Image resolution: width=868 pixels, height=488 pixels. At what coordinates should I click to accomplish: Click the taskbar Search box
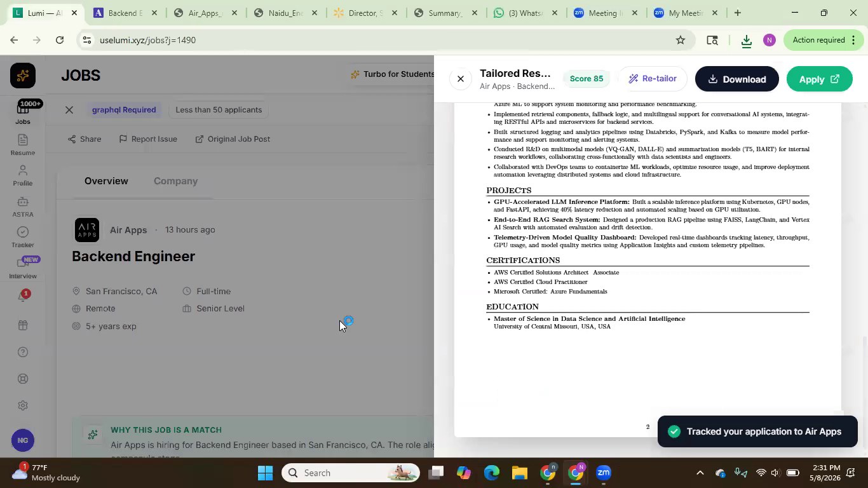pyautogui.click(x=350, y=473)
